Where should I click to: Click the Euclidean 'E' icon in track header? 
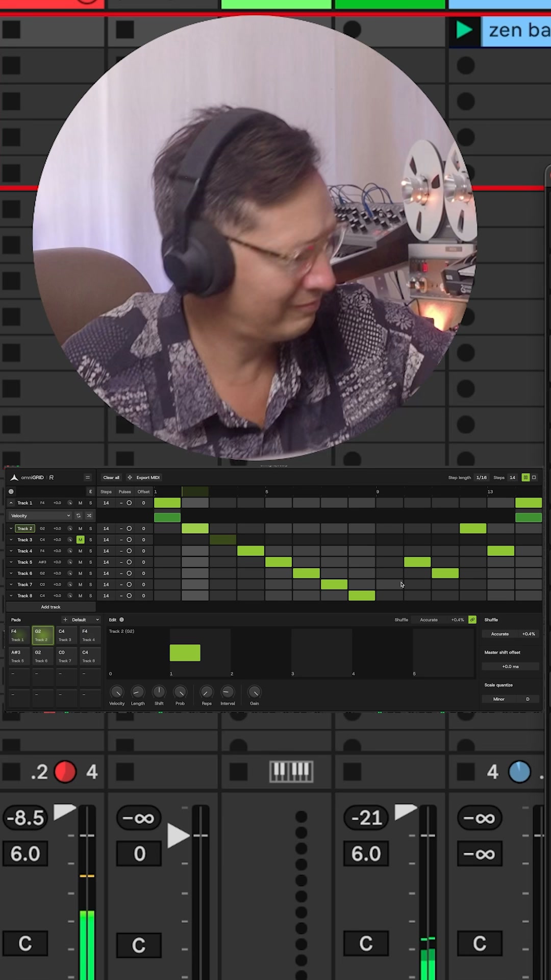[x=90, y=492]
